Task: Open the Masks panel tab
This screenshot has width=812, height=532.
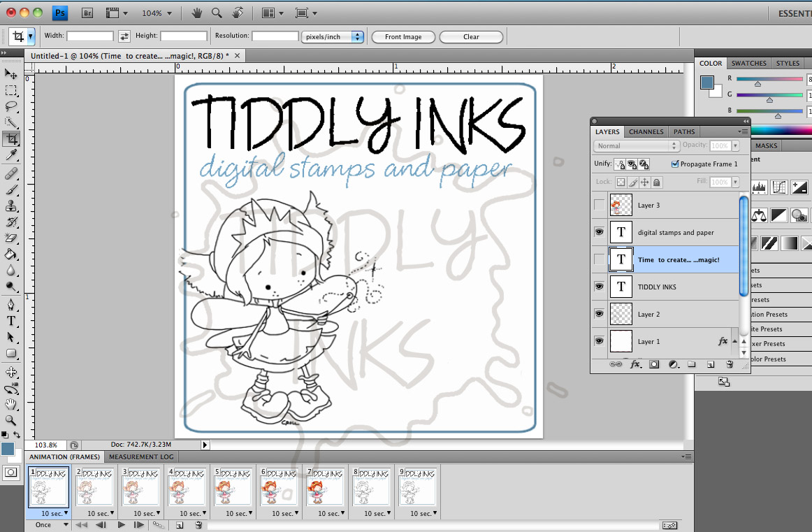Action: point(767,146)
